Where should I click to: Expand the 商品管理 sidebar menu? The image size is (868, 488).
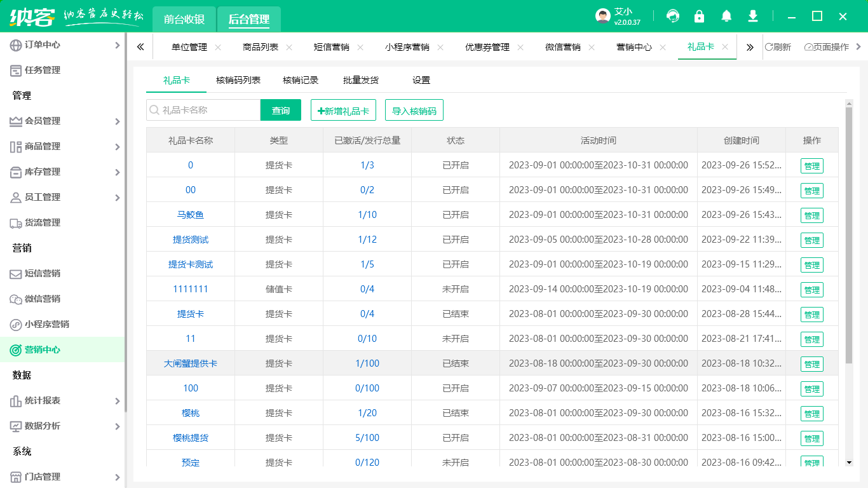(117, 147)
